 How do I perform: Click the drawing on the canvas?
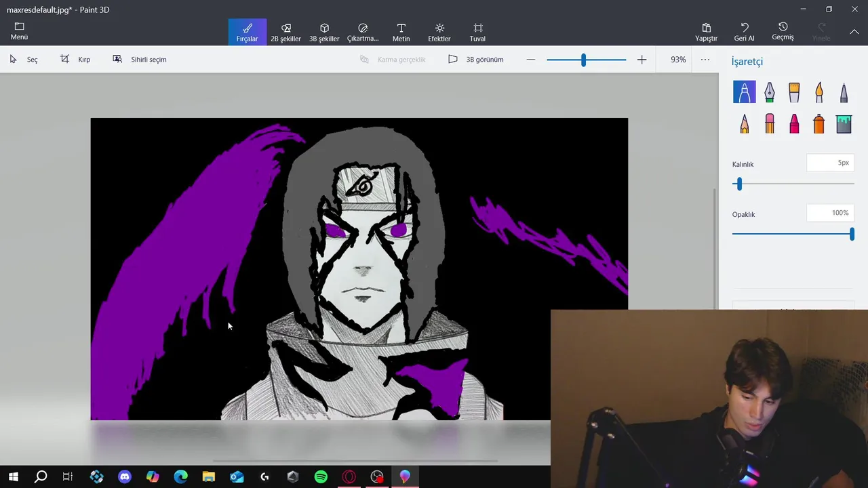tap(359, 269)
